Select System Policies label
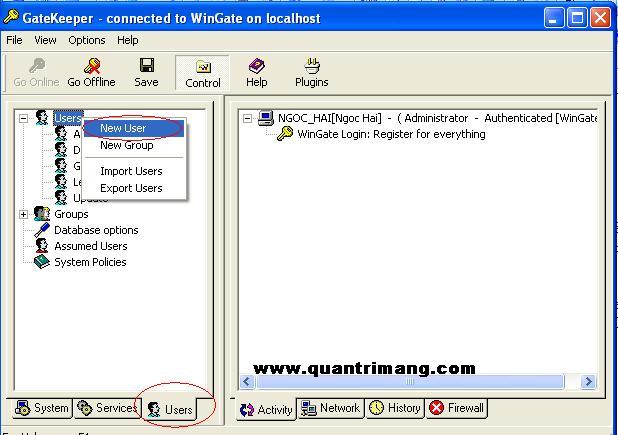 pyautogui.click(x=90, y=262)
